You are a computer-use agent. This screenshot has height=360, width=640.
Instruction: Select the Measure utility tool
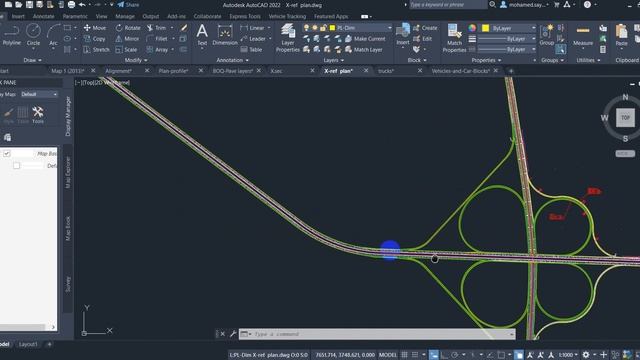[x=583, y=35]
